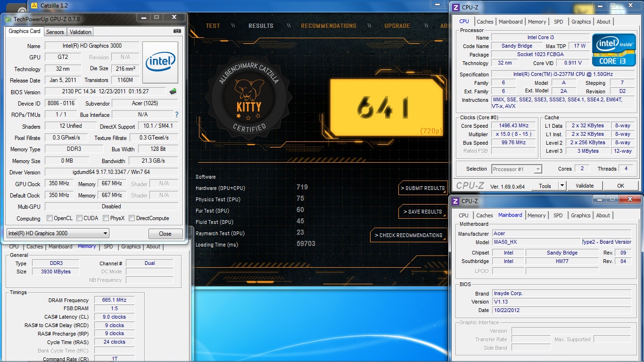Click the Validate button in CPU-Z
Viewport: 644px width, 362px height.
click(585, 186)
